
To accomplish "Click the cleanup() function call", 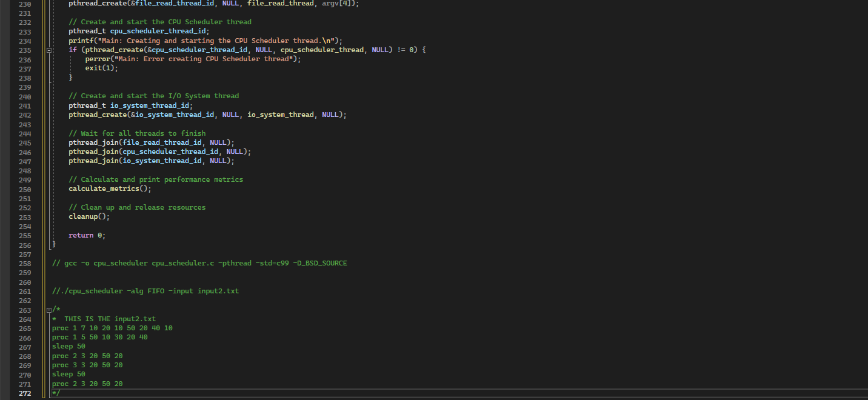I will pos(88,216).
